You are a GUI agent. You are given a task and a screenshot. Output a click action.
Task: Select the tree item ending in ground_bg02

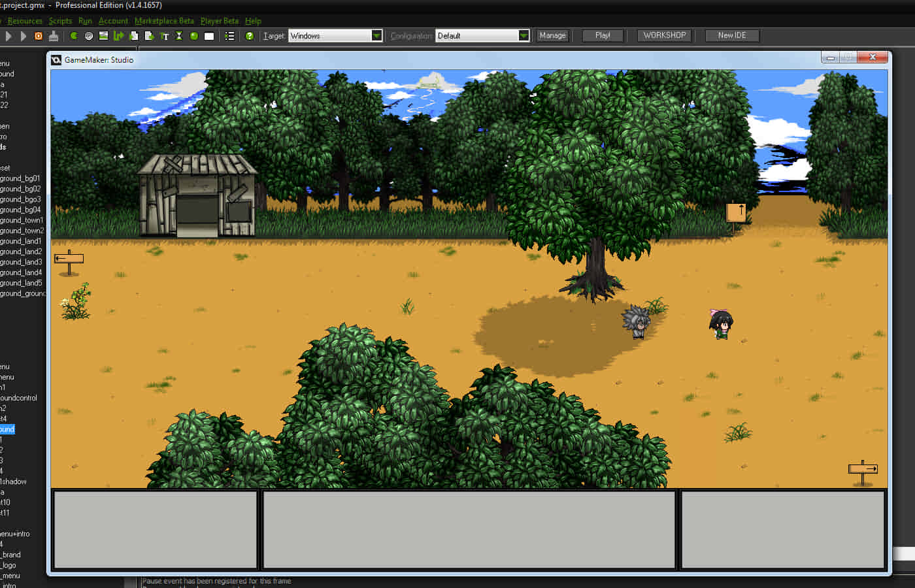pyautogui.click(x=20, y=189)
